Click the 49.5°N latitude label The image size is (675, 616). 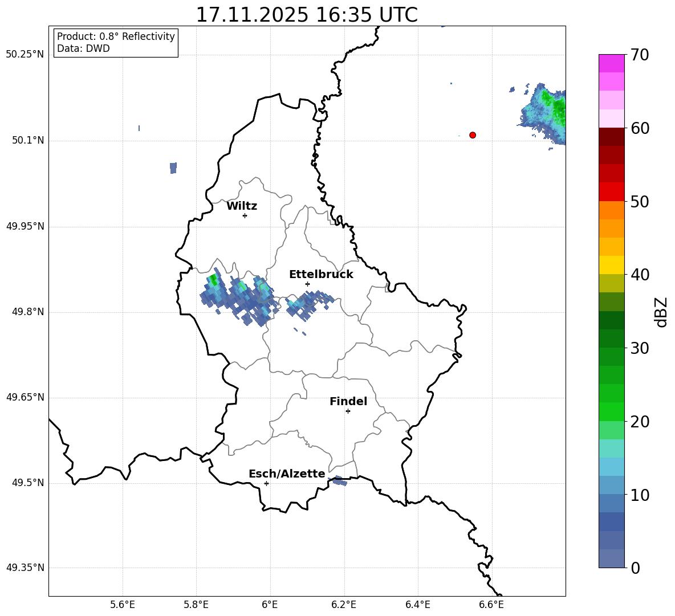coord(28,483)
